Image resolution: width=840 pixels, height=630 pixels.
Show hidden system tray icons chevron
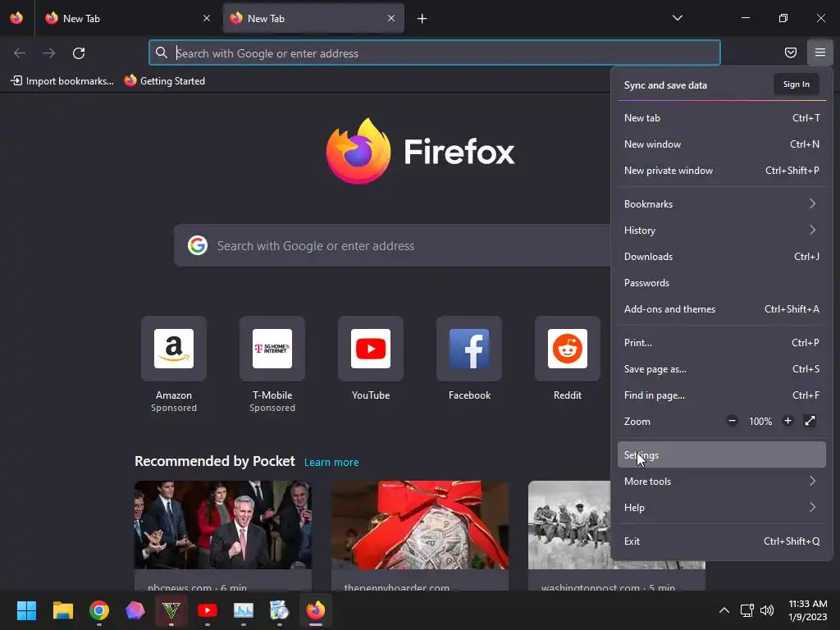[724, 610]
